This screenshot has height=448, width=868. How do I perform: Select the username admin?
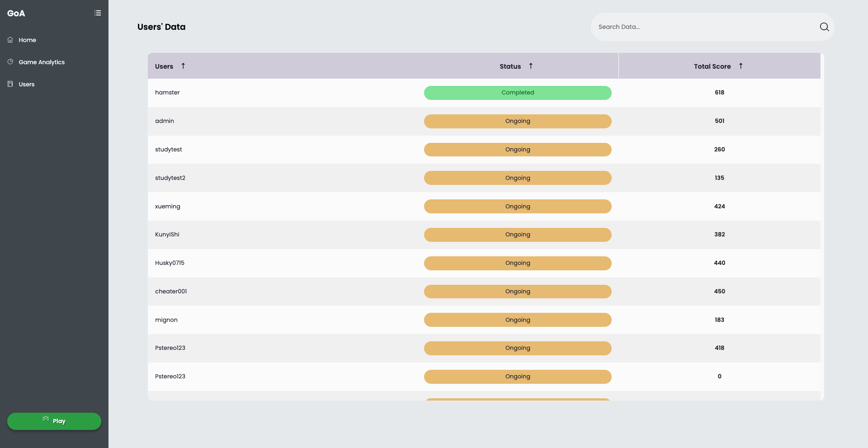pyautogui.click(x=165, y=121)
